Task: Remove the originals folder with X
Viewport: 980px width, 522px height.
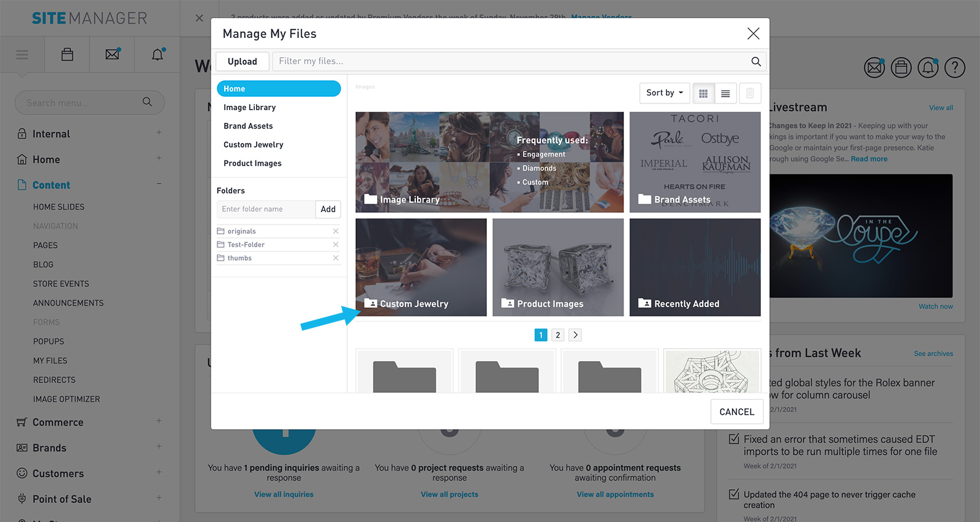Action: 336,231
